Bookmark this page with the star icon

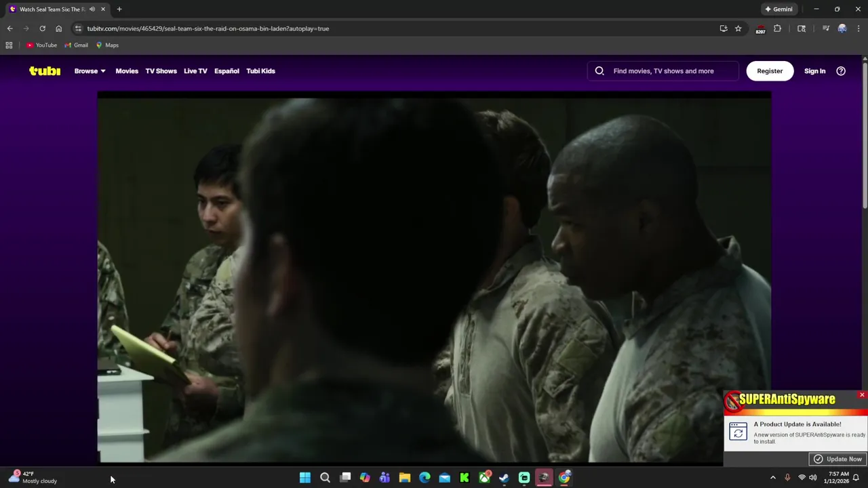[738, 28]
